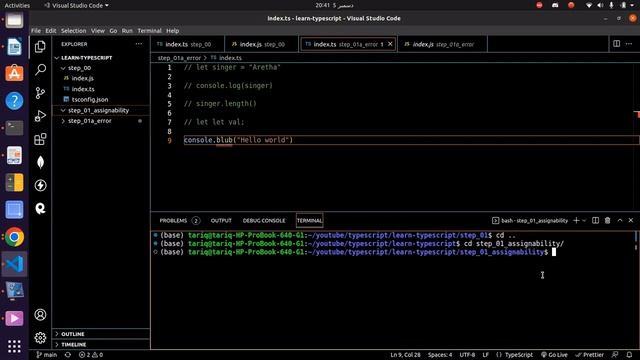Click LF end of line sequence
Screen dimensions: 640x360
(485, 355)
